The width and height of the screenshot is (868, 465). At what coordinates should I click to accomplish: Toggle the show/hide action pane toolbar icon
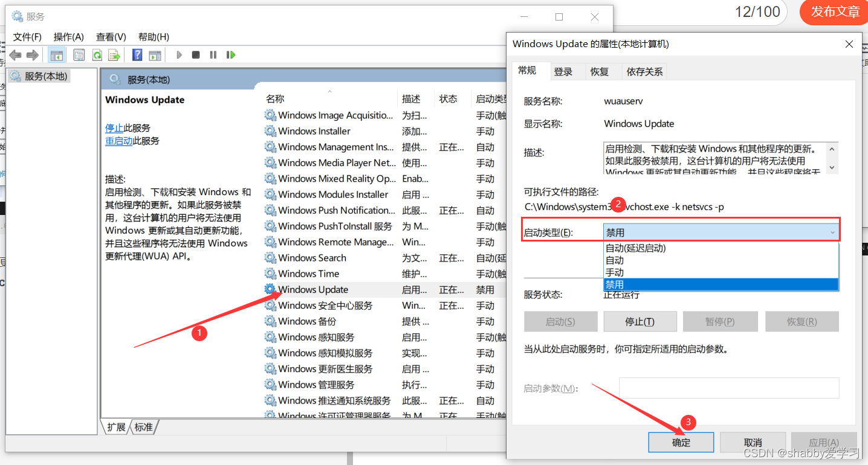coord(155,55)
